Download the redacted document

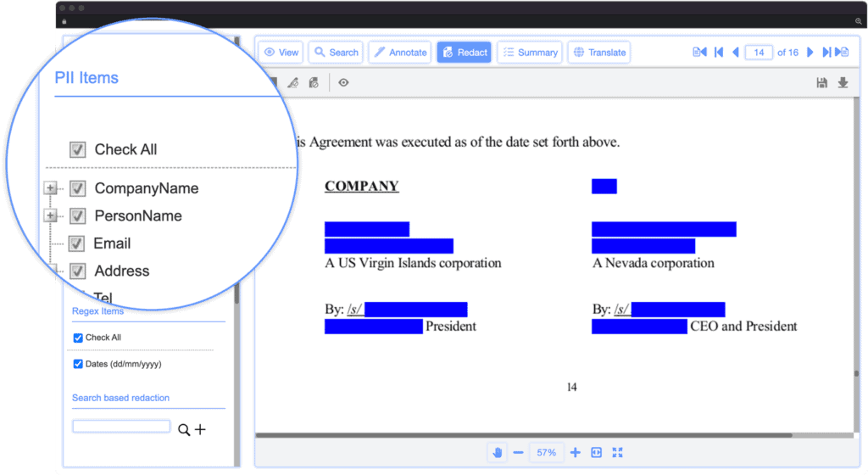[x=843, y=82]
